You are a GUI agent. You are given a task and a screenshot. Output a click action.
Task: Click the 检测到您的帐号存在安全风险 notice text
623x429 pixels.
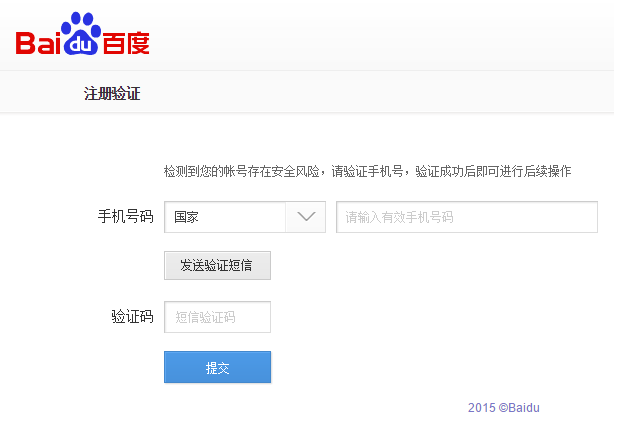click(x=244, y=172)
